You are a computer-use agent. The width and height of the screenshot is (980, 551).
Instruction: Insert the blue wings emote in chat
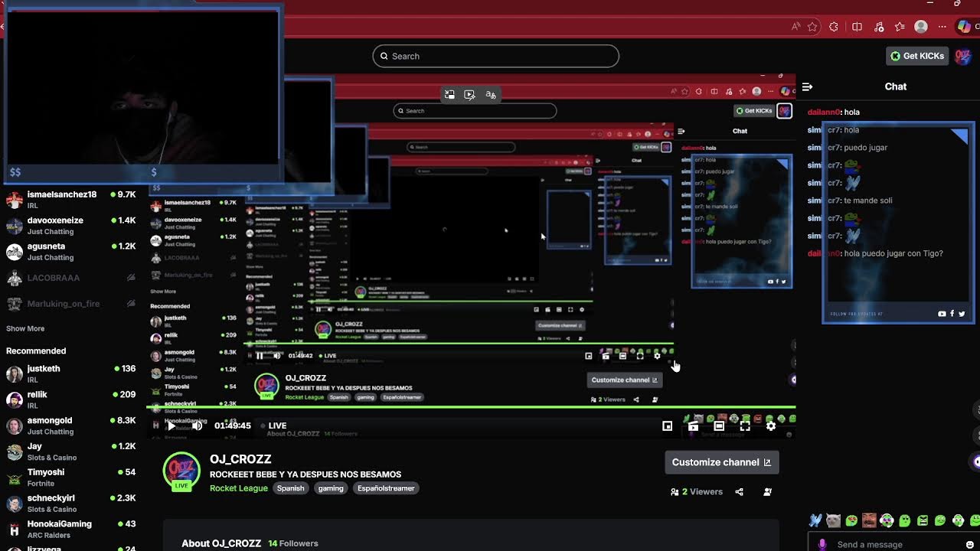click(815, 521)
